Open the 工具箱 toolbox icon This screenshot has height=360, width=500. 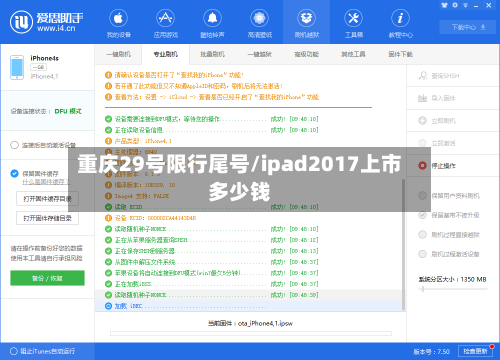coord(353,18)
